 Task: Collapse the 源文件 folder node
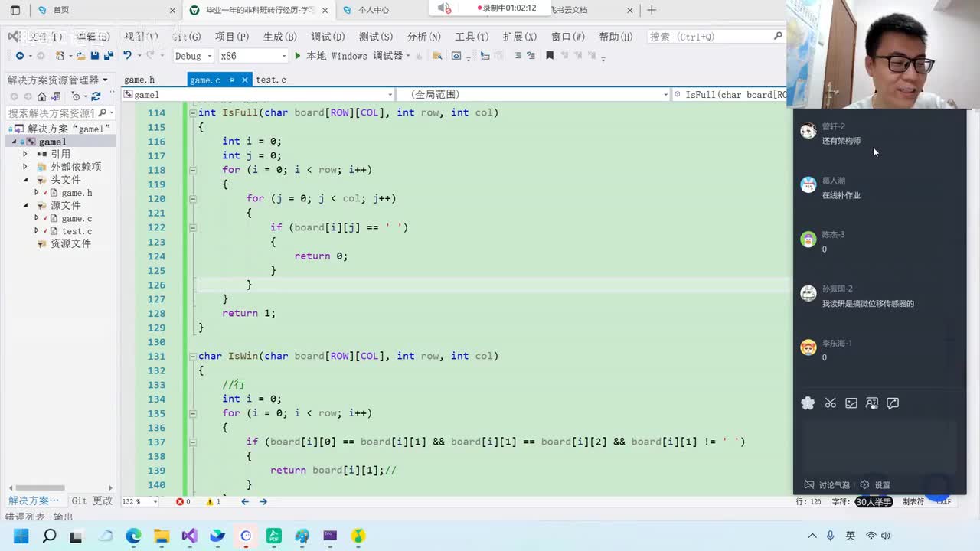[25, 205]
